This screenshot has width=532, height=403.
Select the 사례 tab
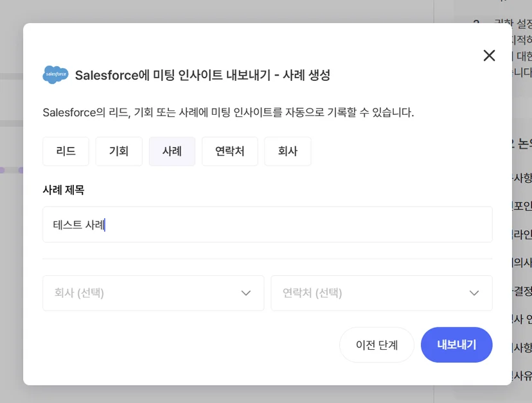pos(172,151)
